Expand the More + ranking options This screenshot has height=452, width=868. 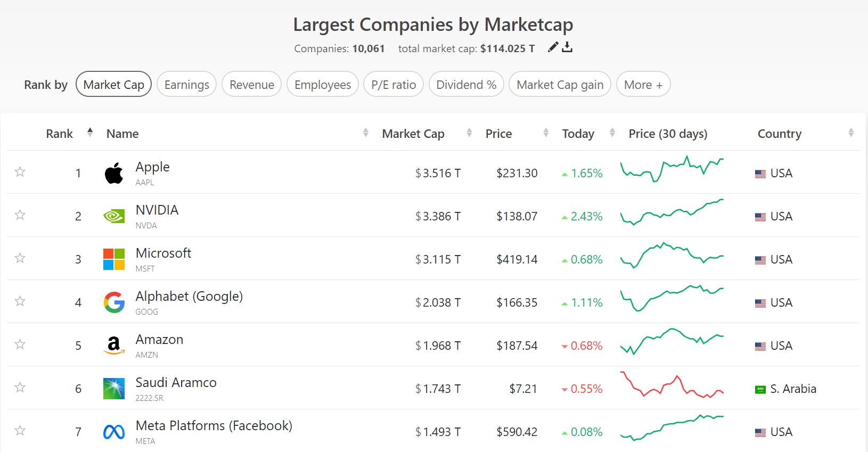click(x=643, y=84)
